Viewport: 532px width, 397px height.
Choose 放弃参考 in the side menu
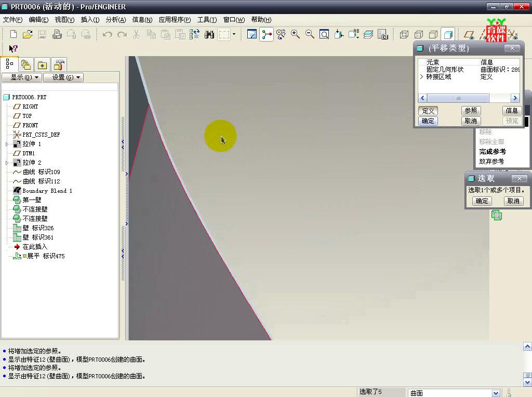491,162
